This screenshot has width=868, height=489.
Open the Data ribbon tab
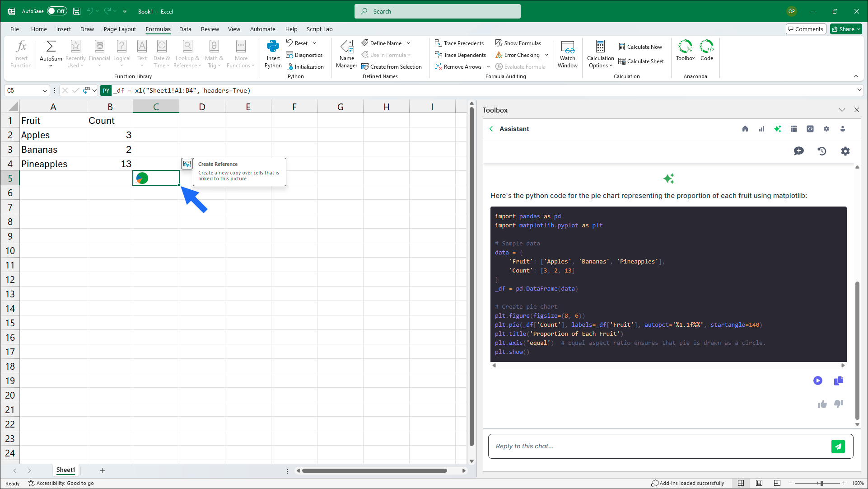point(185,29)
